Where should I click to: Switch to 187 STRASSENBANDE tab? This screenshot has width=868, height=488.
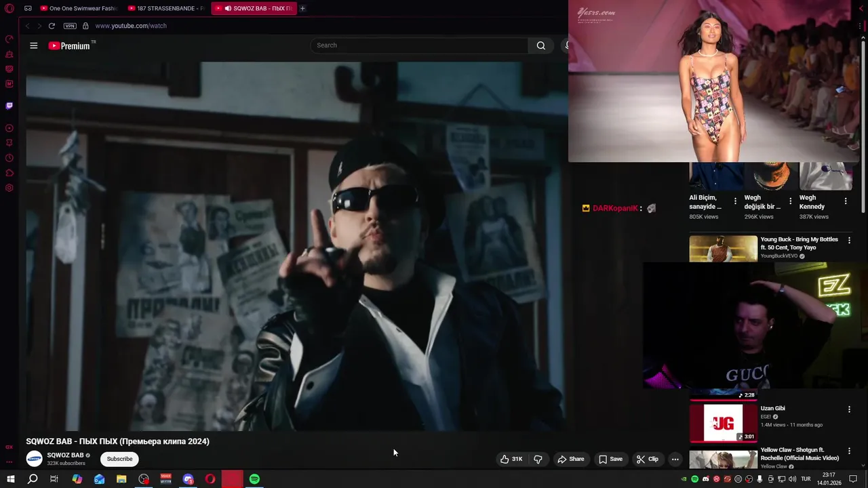coord(166,9)
